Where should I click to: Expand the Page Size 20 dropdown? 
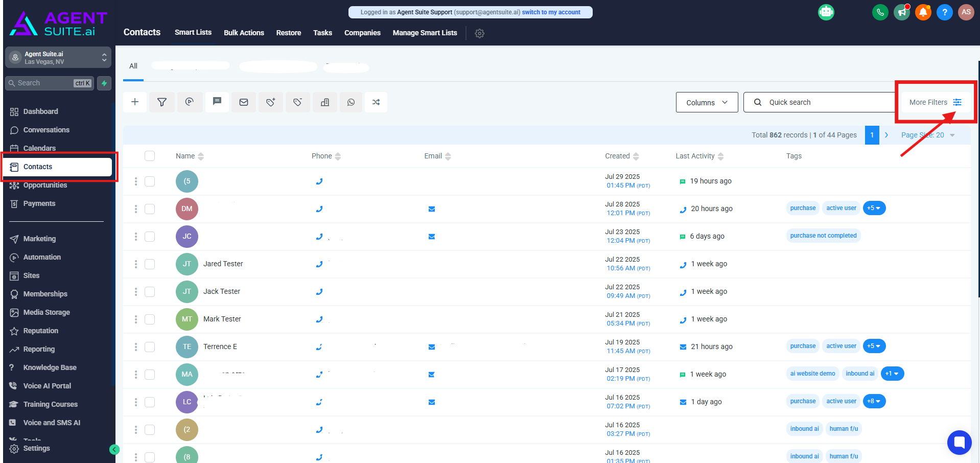pos(927,135)
